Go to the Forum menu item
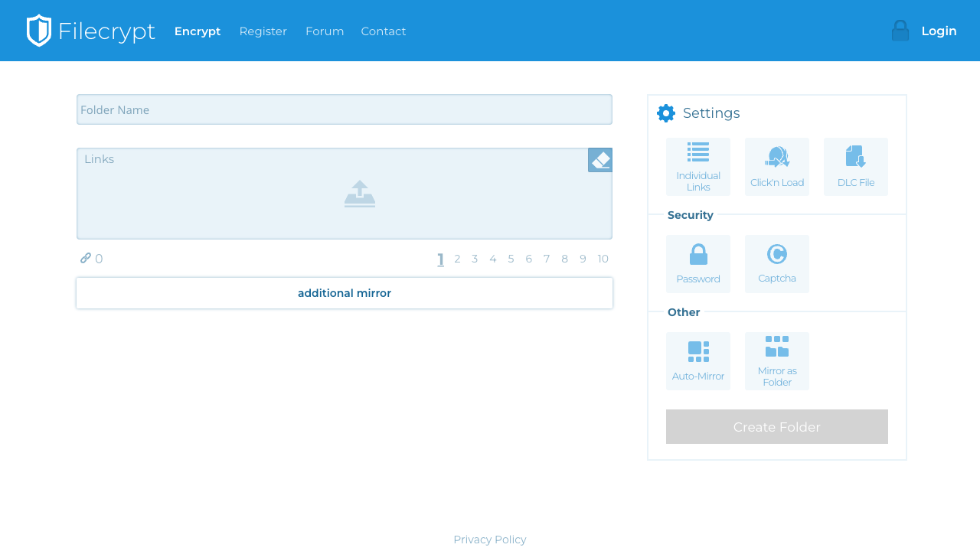The width and height of the screenshot is (980, 551). click(325, 31)
